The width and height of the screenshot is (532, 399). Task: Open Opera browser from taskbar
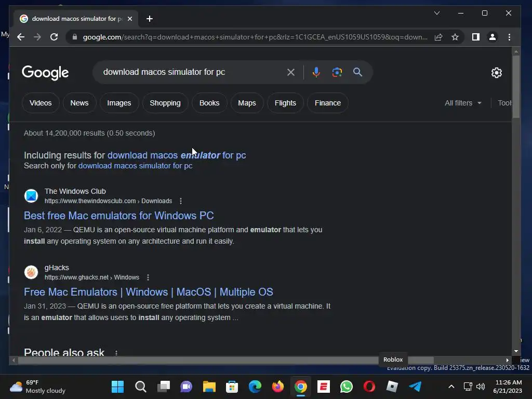[x=369, y=387]
